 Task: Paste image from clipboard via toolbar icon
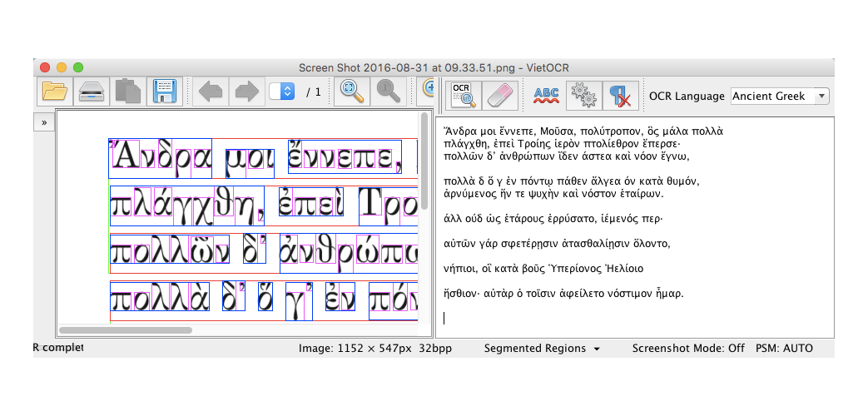128,92
